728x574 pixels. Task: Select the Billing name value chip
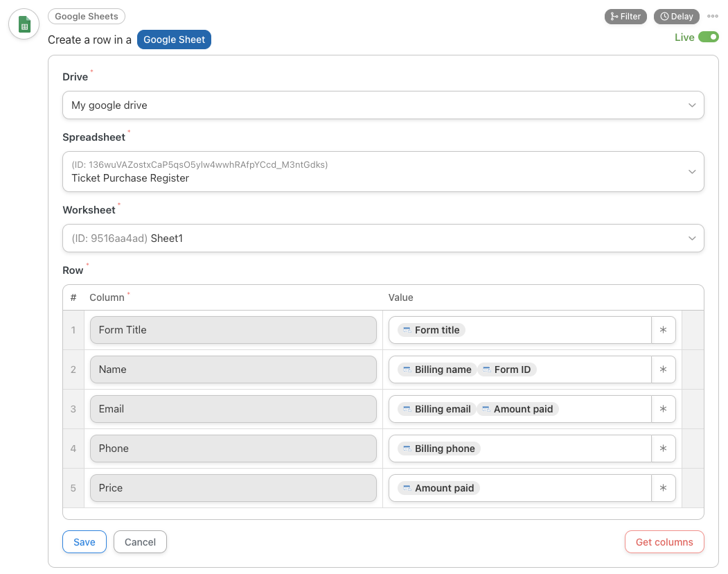point(437,369)
